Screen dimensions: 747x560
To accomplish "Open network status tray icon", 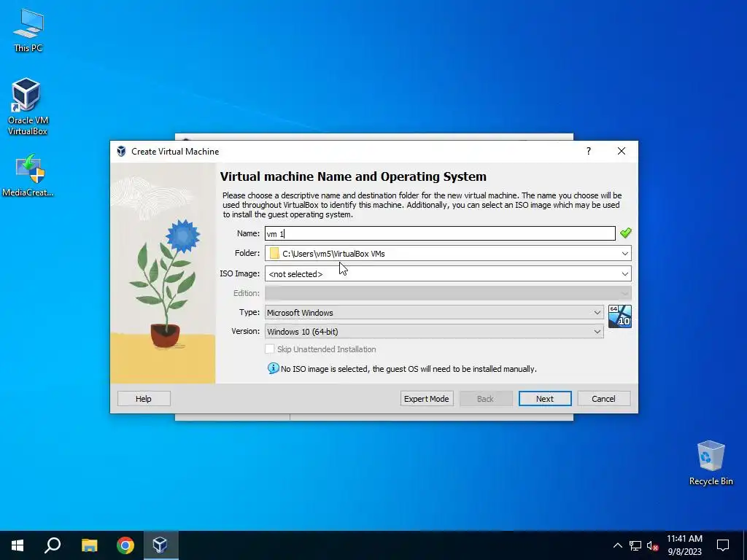I will coord(635,545).
